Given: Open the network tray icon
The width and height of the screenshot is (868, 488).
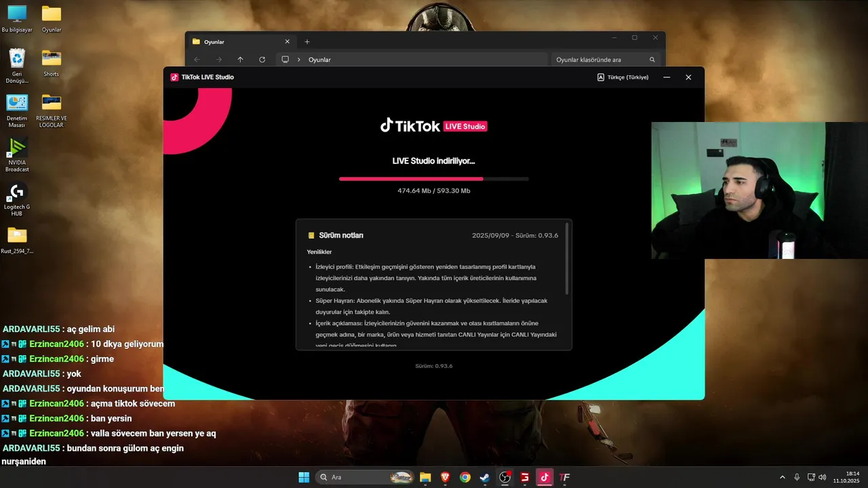Looking at the screenshot, I should click(811, 477).
